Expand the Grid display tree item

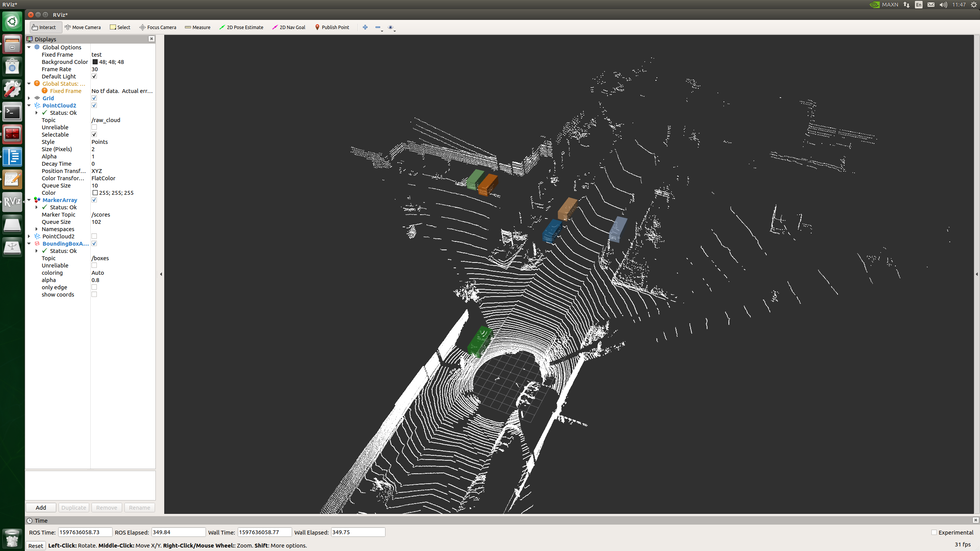(x=29, y=98)
